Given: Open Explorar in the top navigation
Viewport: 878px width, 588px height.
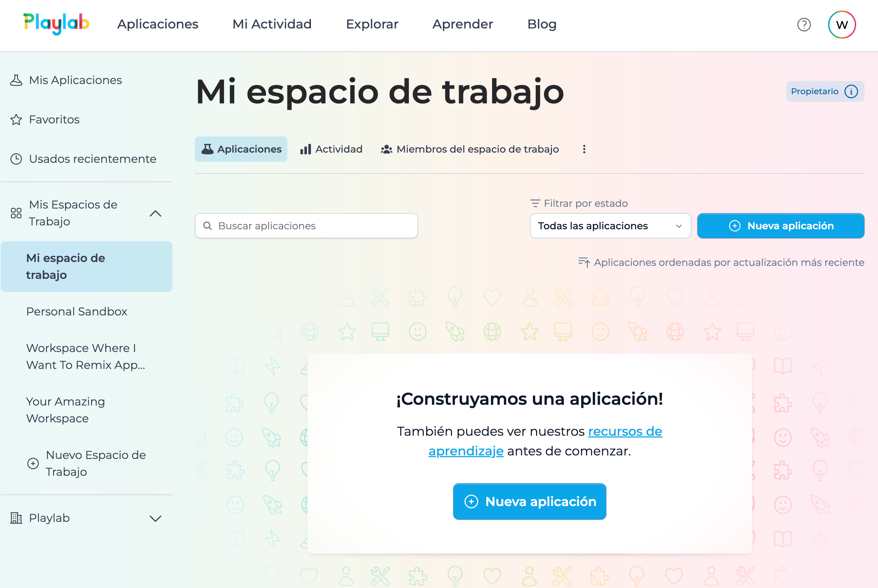Looking at the screenshot, I should click(x=372, y=24).
